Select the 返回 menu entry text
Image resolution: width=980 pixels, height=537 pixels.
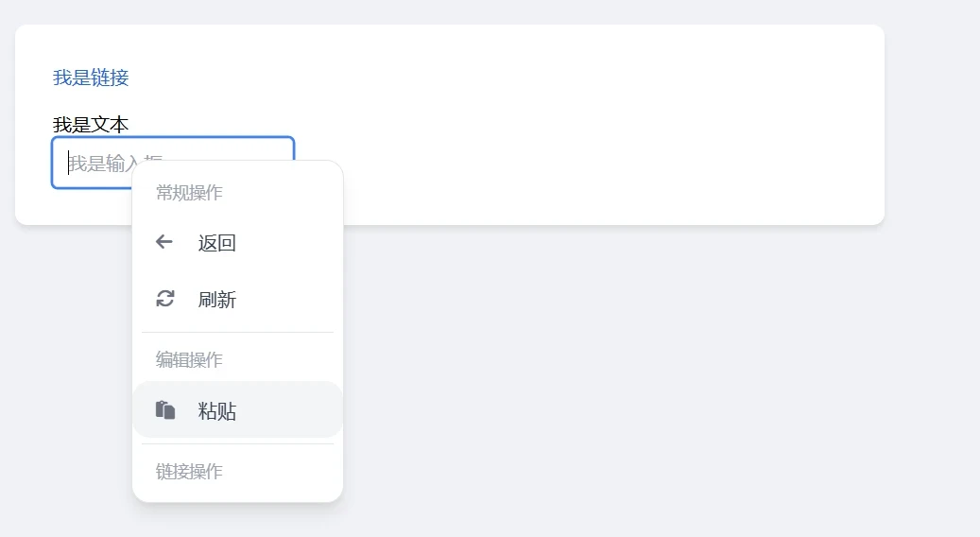pyautogui.click(x=216, y=243)
